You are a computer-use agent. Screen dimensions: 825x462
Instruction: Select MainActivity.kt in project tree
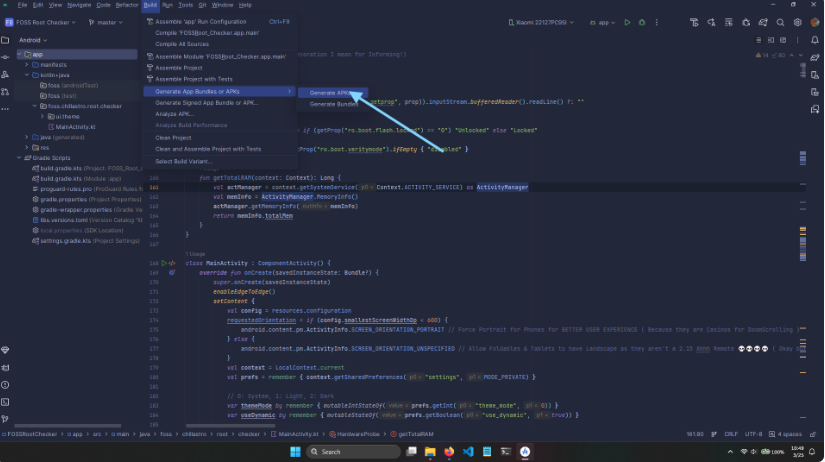click(x=75, y=127)
